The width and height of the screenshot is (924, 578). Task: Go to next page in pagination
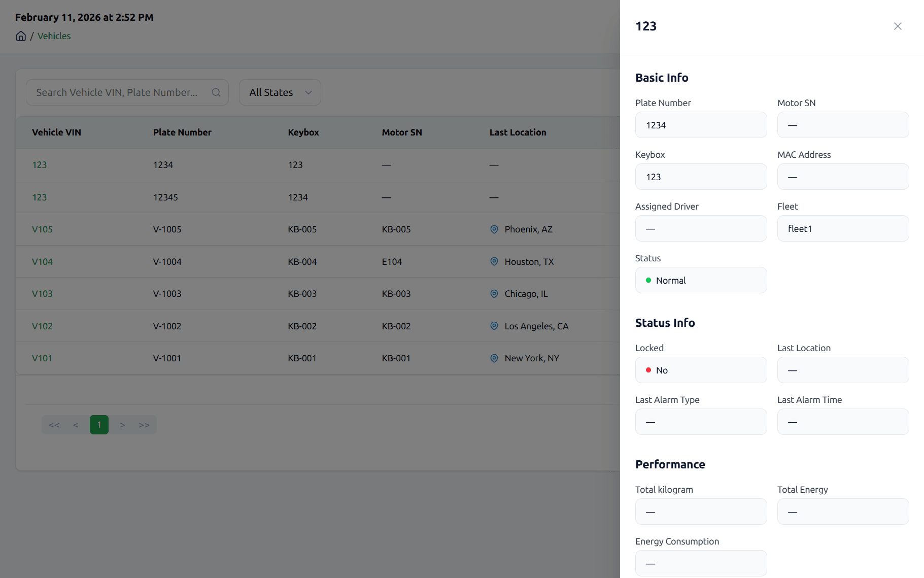pos(122,425)
